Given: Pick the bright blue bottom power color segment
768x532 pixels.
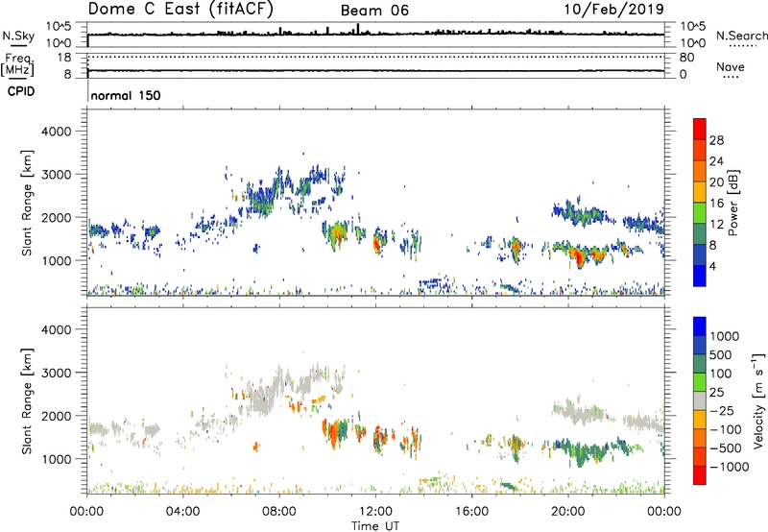Looking at the screenshot, I should pos(700,276).
